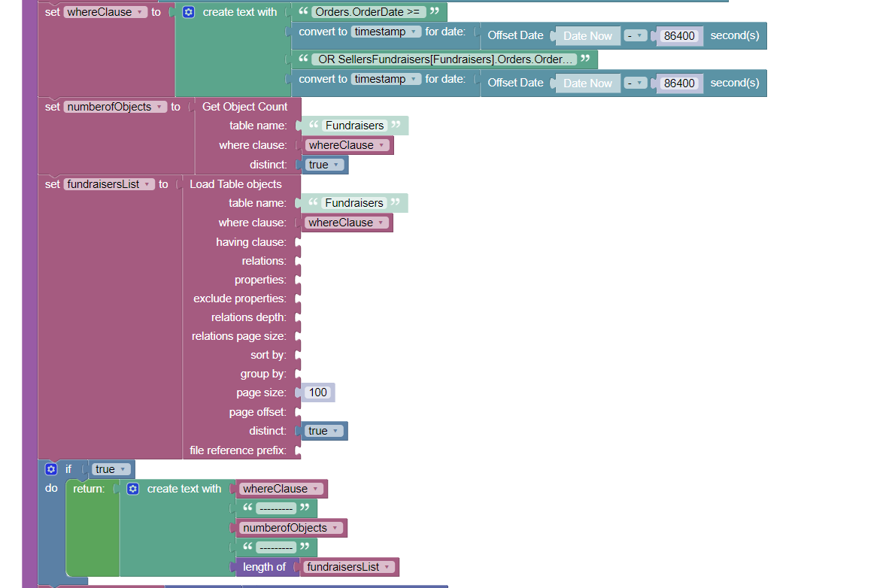Click the gear icon on the if block
895x588 pixels.
(x=51, y=469)
